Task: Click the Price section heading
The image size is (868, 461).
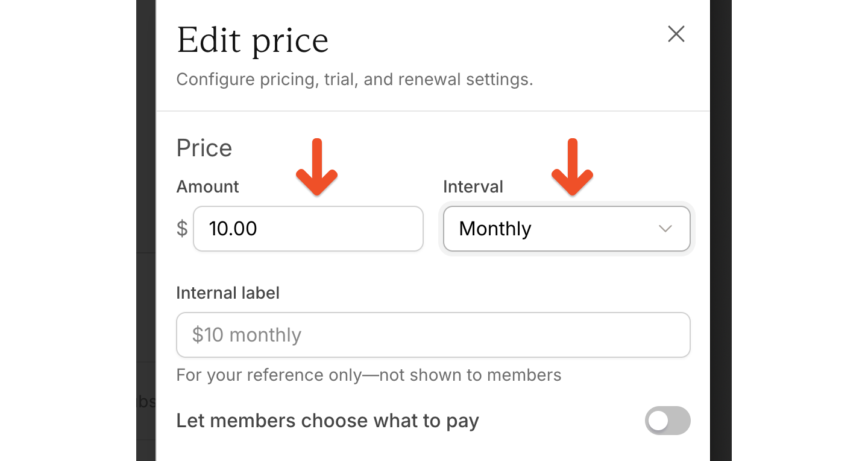Action: click(x=204, y=148)
